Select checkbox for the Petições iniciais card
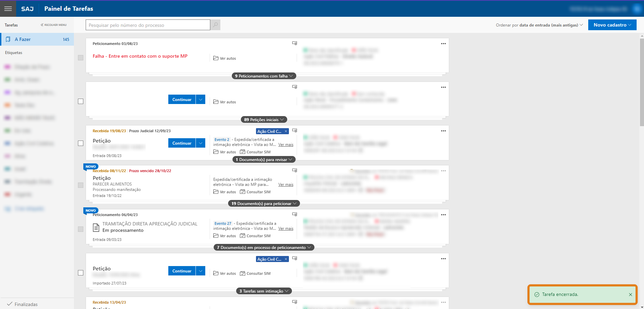The height and width of the screenshot is (309, 644). (81, 101)
